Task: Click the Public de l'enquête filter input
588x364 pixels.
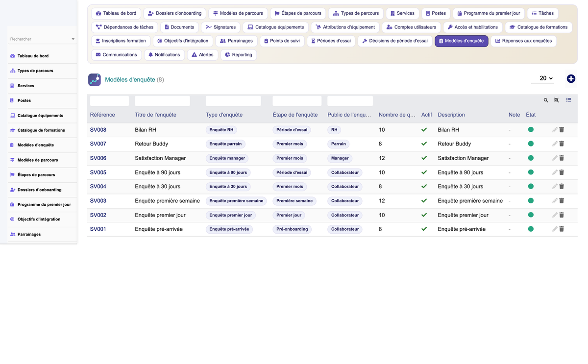Action: coord(350,101)
